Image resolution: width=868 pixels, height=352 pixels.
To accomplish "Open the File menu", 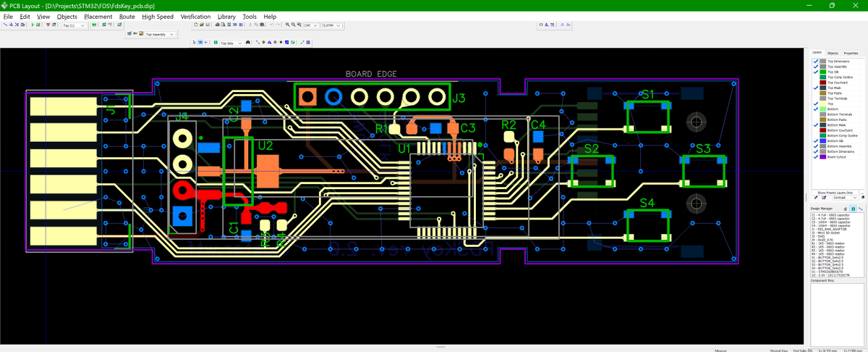I will (8, 16).
